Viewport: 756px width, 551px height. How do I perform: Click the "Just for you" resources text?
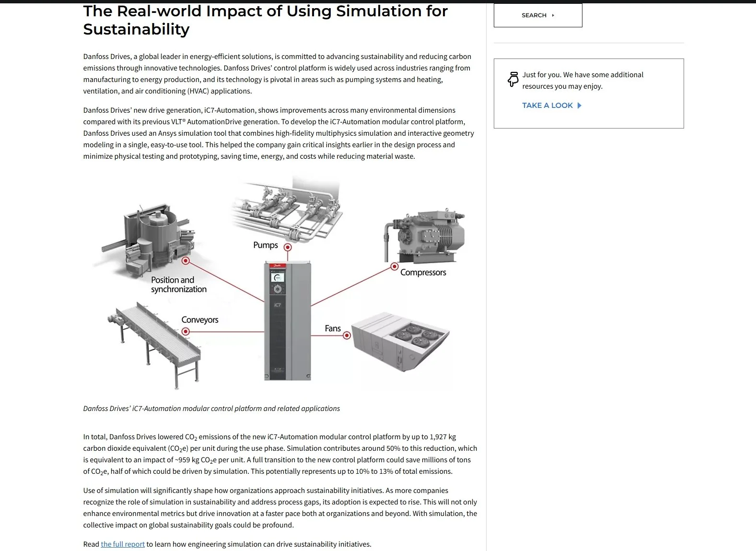(583, 81)
